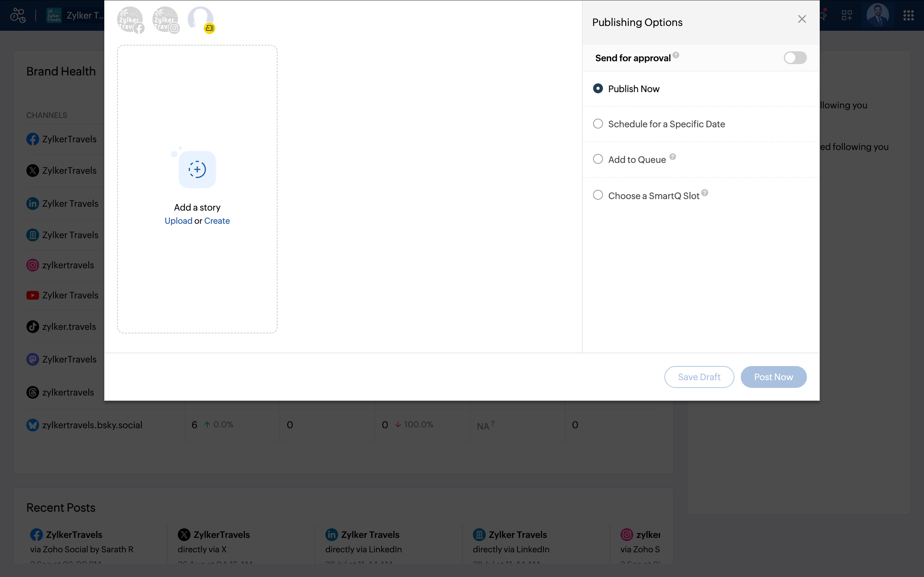
Task: Select the third channel avatar with yellow badge
Action: pyautogui.click(x=201, y=19)
